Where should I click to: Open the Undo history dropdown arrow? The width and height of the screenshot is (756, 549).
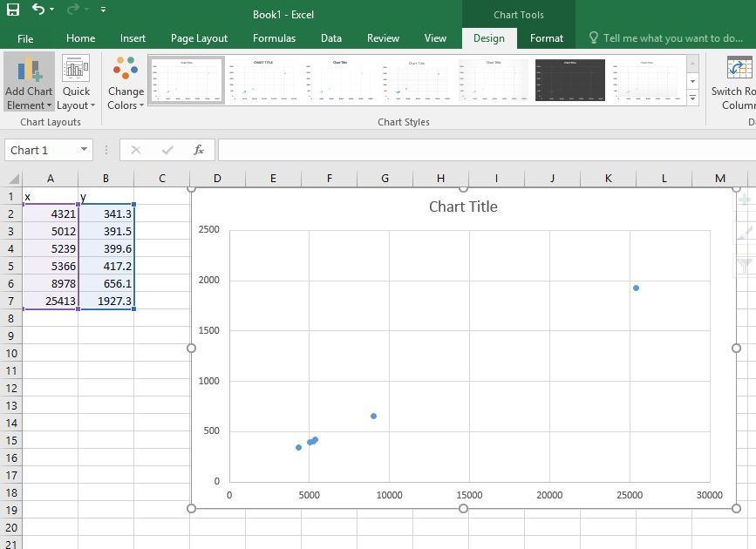(52, 10)
